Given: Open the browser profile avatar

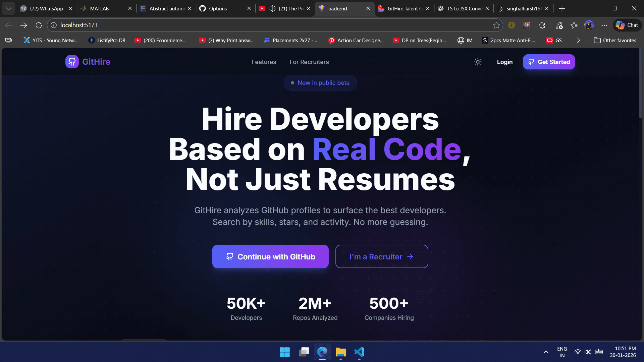Looking at the screenshot, I should [x=589, y=25].
